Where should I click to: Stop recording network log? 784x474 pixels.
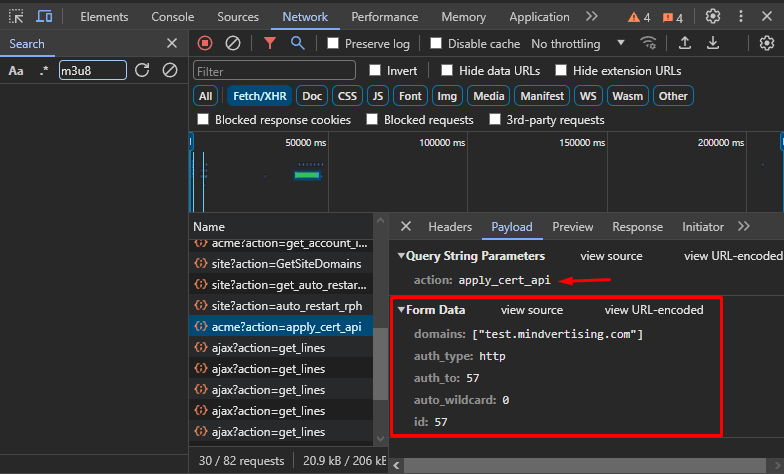[x=205, y=43]
